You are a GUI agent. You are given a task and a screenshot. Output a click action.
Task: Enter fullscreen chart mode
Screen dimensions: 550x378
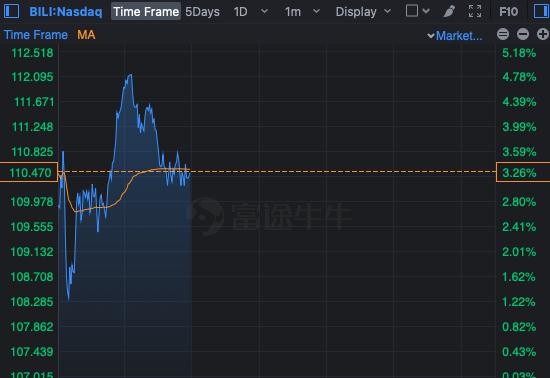[475, 11]
